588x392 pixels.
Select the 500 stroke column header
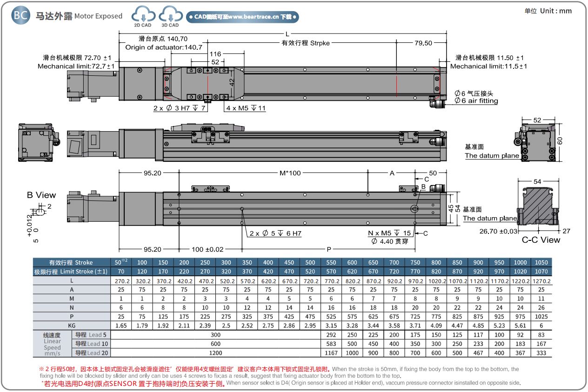(310, 262)
